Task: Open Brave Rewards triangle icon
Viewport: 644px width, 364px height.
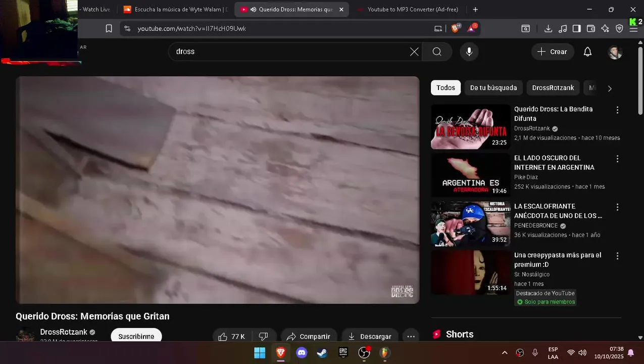Action: click(472, 28)
